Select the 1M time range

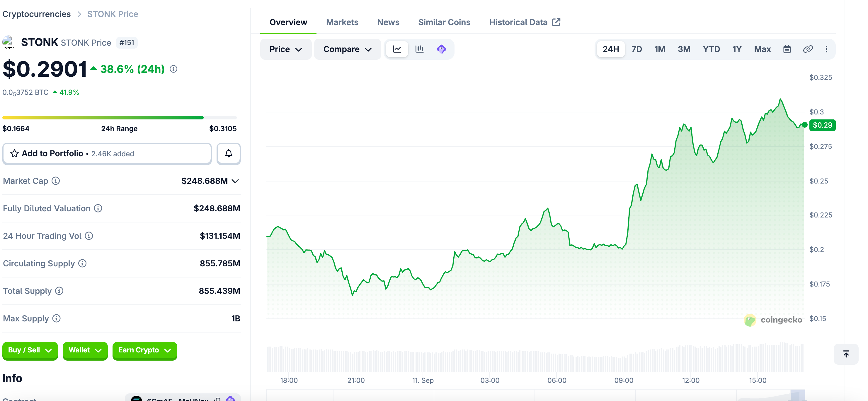660,49
